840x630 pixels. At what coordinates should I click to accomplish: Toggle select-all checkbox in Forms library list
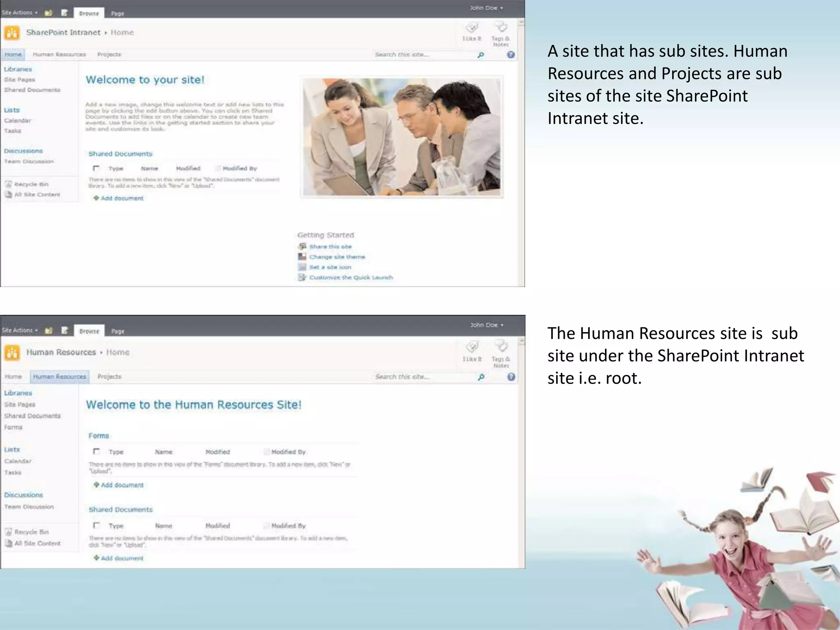[x=96, y=452]
